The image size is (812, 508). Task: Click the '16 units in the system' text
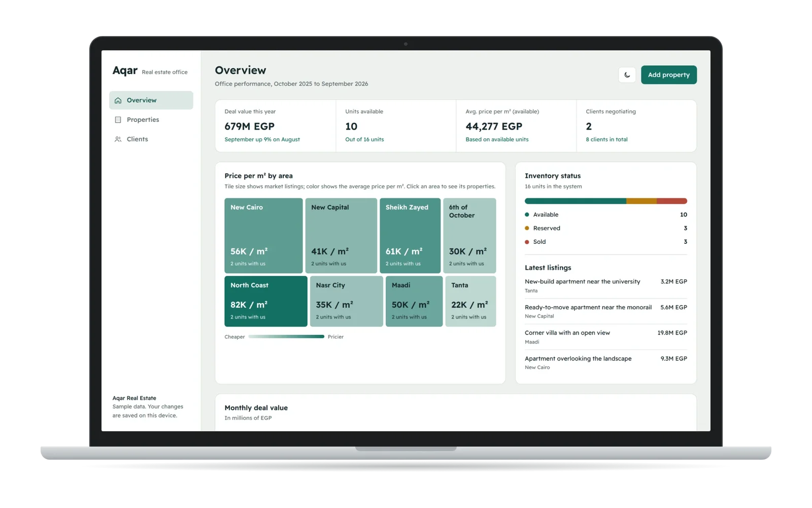553,187
